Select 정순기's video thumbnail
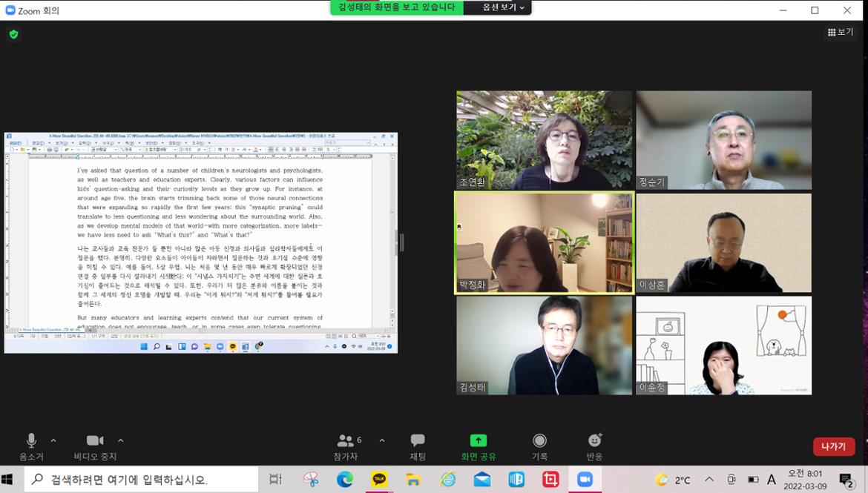The width and height of the screenshot is (868, 493). 723,140
